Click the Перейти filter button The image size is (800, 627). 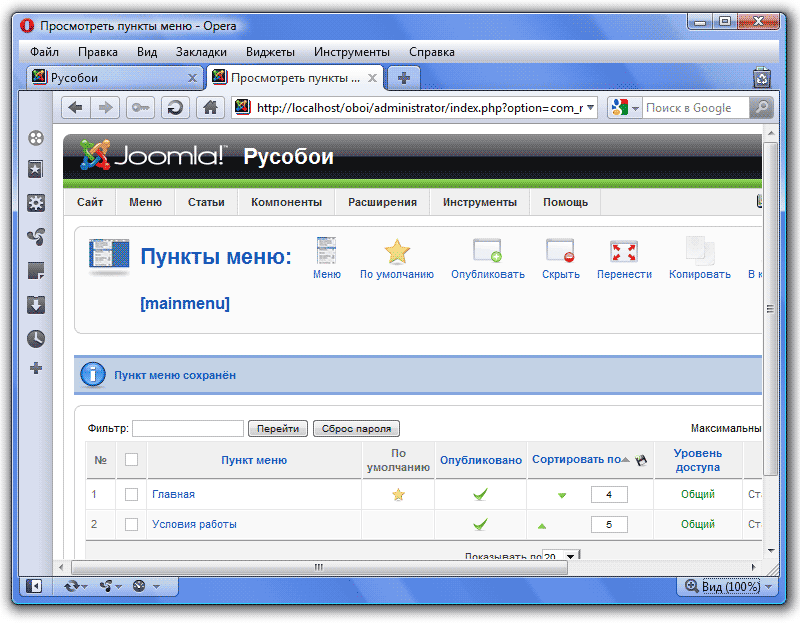(x=277, y=429)
